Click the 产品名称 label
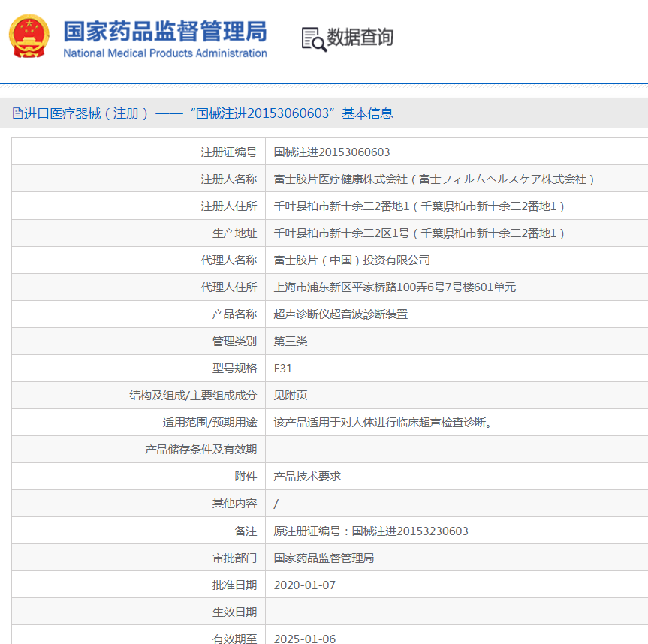This screenshot has height=644, width=648. click(234, 314)
